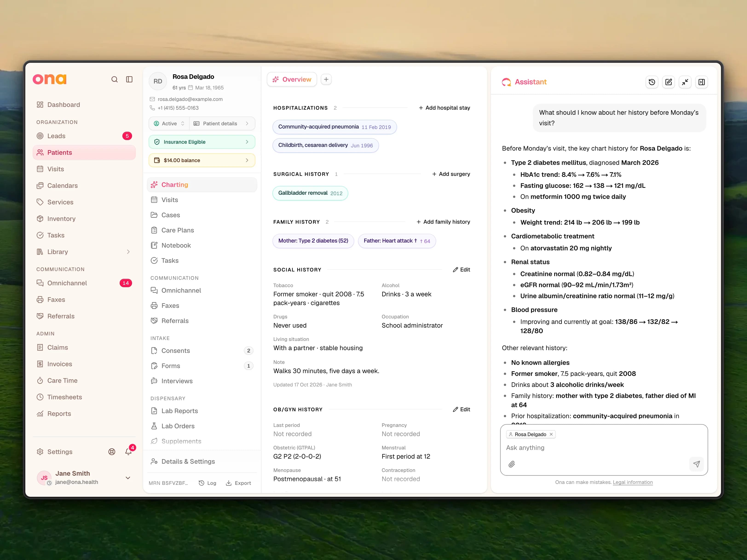Image resolution: width=747 pixels, height=560 pixels.
Task: Open the patient Log
Action: (207, 483)
